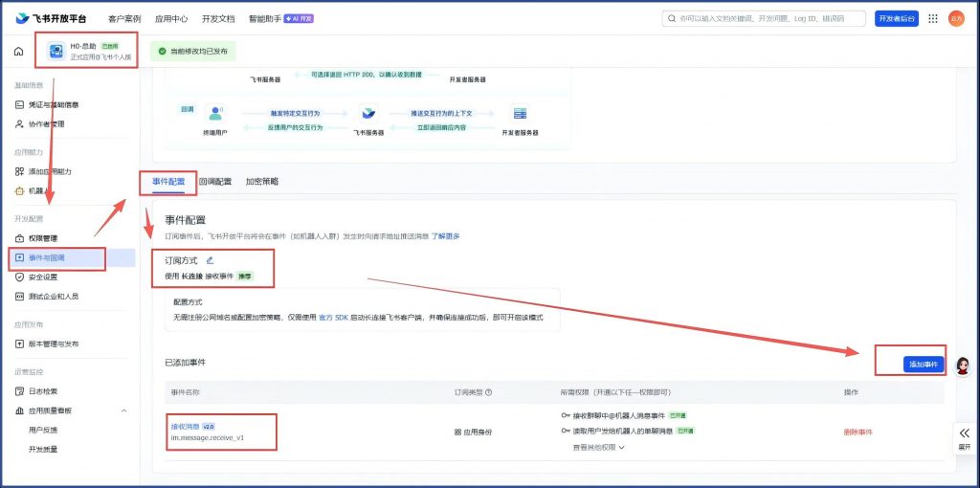Expand the 展开 side panel
Screen dimensions: 980x488
click(964, 437)
